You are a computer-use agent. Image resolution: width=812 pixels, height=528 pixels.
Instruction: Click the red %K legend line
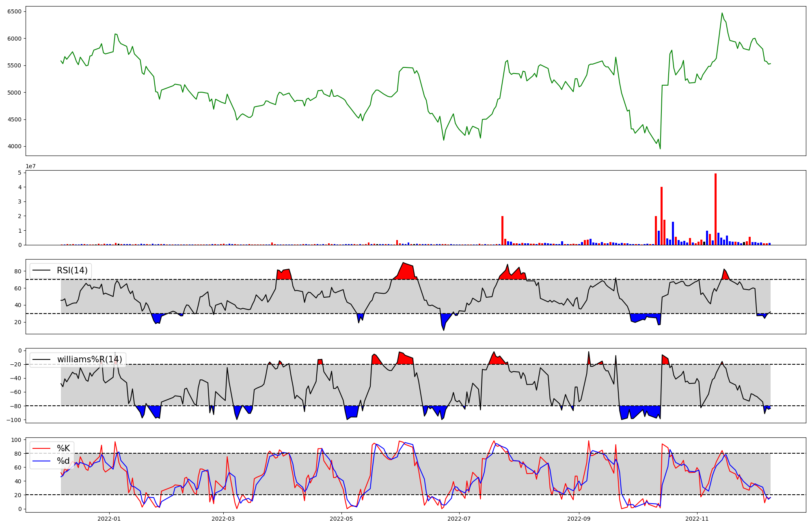(x=41, y=448)
